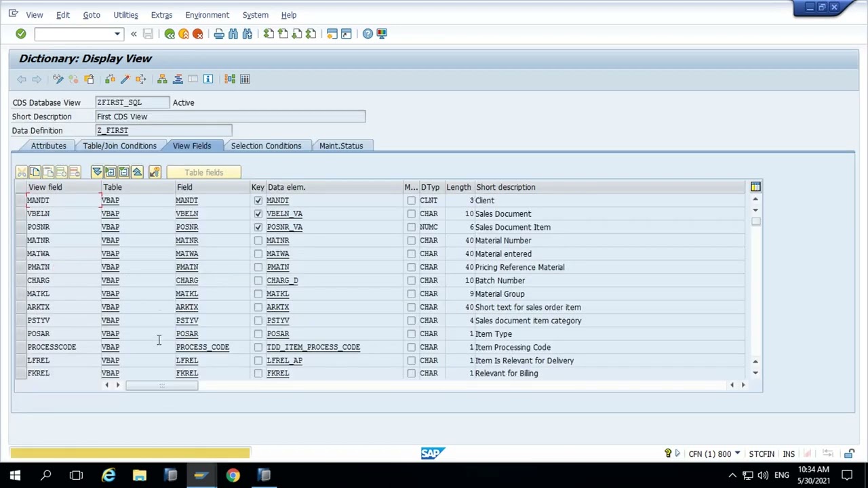Click the Customize Local Layout monitor icon
Image resolution: width=868 pixels, height=488 pixels.
tap(382, 34)
